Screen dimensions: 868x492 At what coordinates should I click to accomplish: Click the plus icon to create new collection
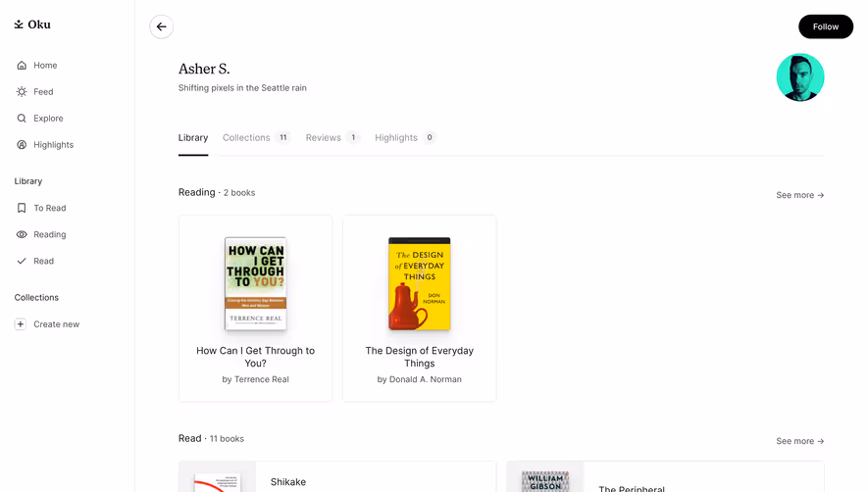click(21, 324)
